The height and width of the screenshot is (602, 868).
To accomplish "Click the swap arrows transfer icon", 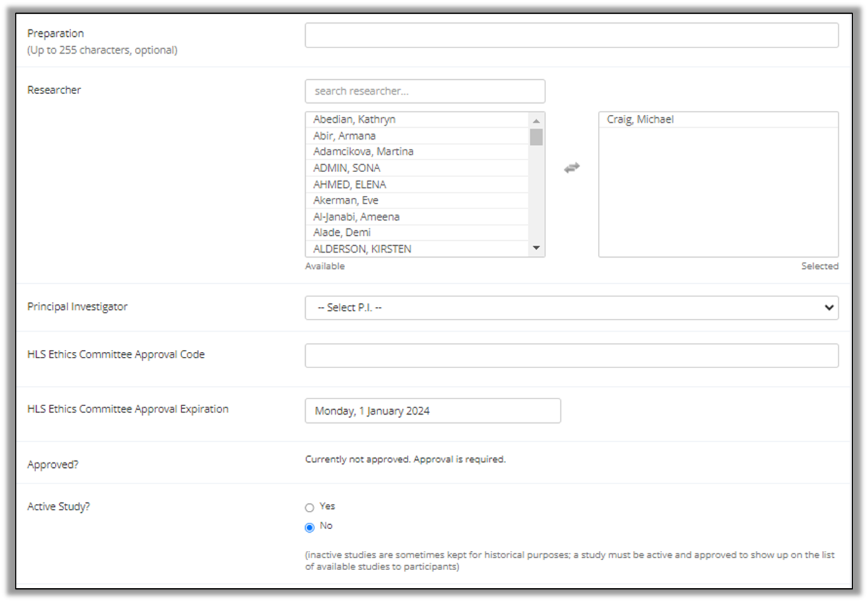I will pos(572,168).
